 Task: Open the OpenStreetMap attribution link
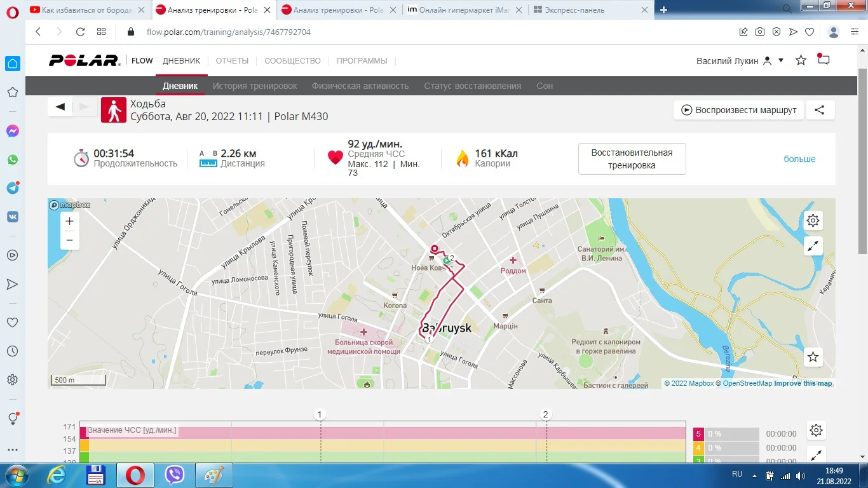747,383
